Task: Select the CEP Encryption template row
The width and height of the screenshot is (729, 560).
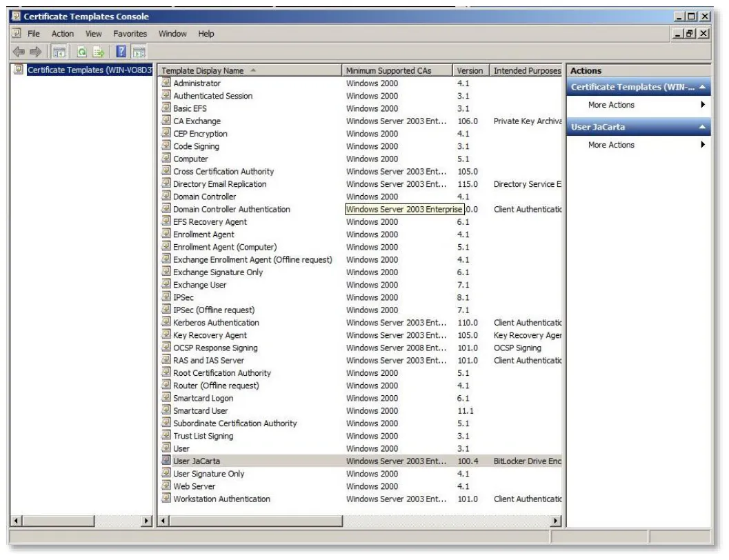Action: pyautogui.click(x=360, y=133)
